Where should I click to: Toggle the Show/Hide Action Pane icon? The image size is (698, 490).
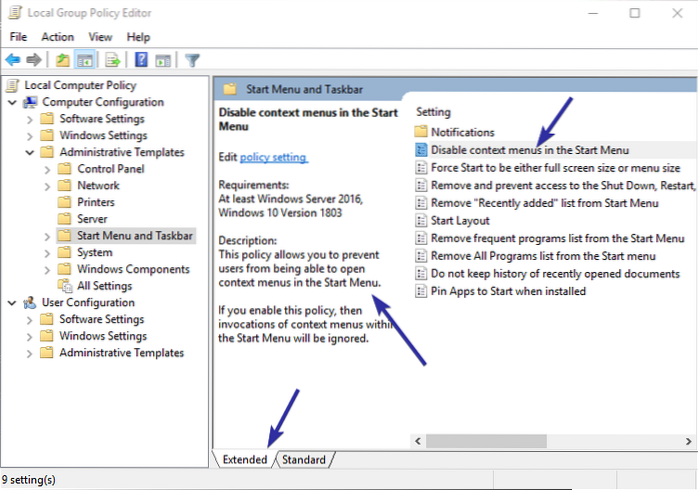[162, 60]
